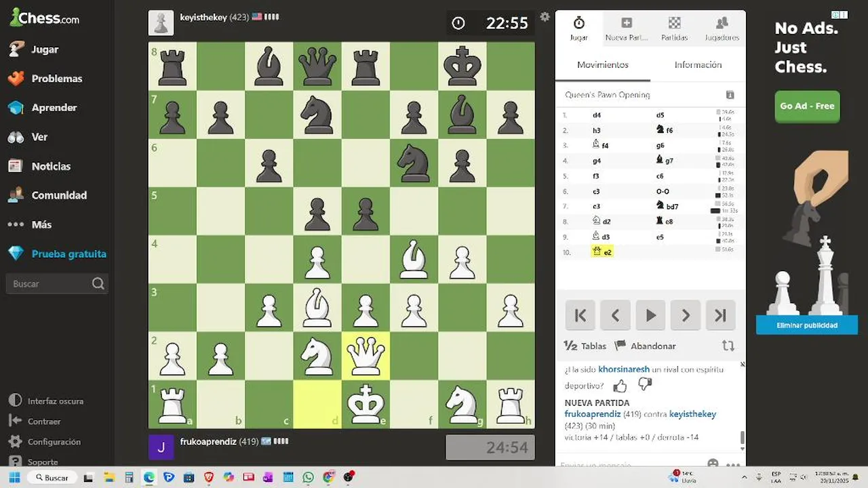Select move d4 in move list
This screenshot has height=488, width=868.
tap(597, 115)
